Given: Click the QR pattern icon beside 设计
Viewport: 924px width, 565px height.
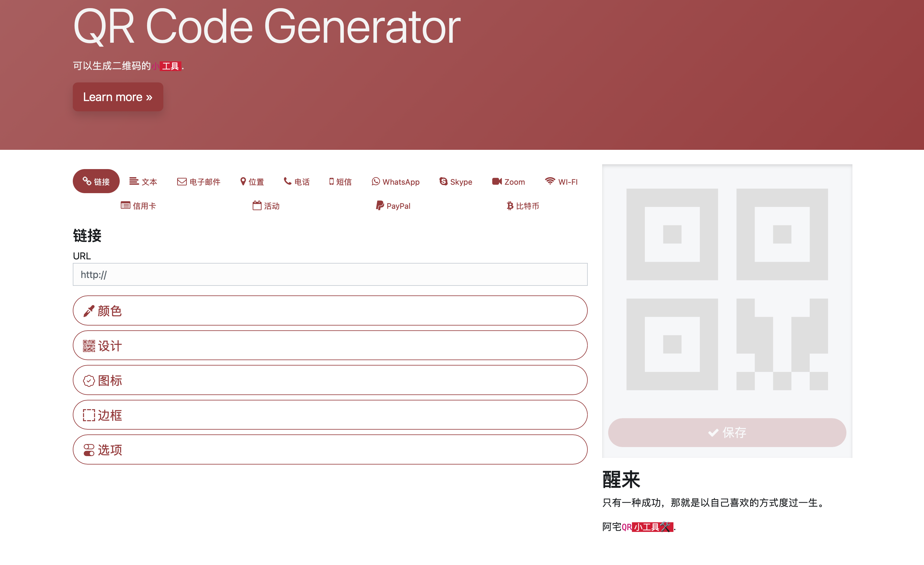Looking at the screenshot, I should [x=89, y=346].
